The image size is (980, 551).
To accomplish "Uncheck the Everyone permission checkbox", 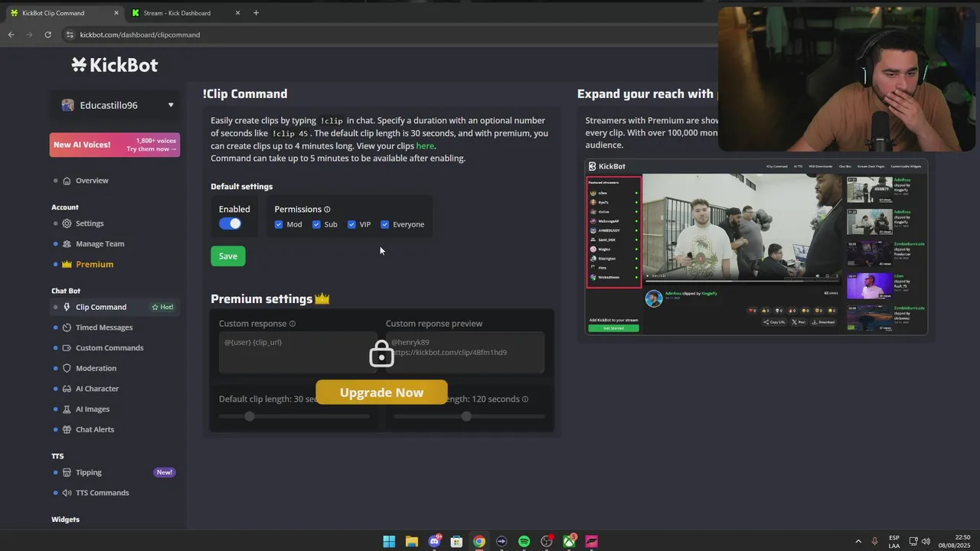I will pos(384,224).
